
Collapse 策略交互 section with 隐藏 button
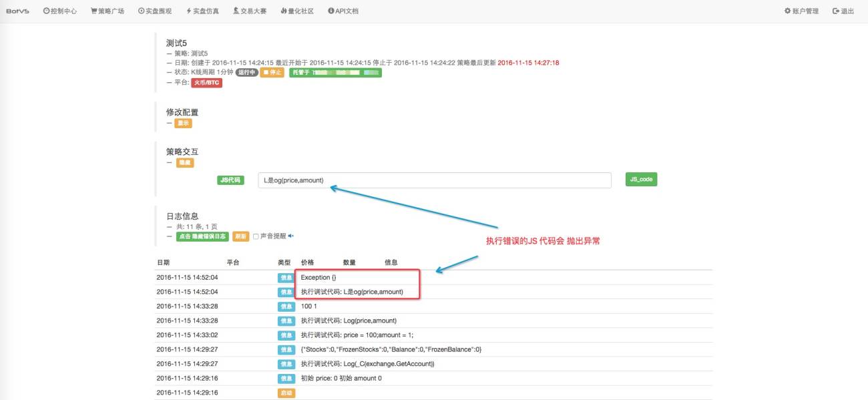(185, 163)
